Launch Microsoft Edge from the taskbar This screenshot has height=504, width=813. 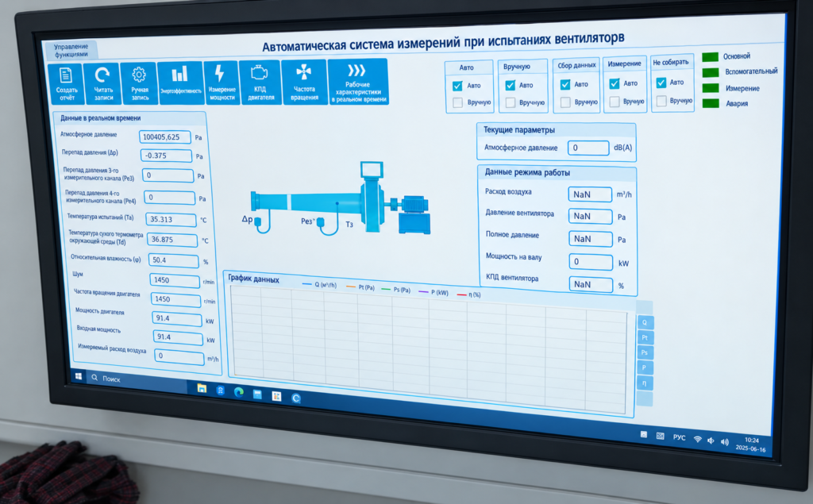pyautogui.click(x=238, y=392)
